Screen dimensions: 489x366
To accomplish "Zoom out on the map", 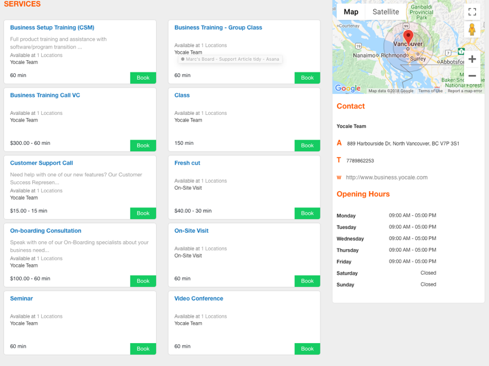I will (x=472, y=76).
